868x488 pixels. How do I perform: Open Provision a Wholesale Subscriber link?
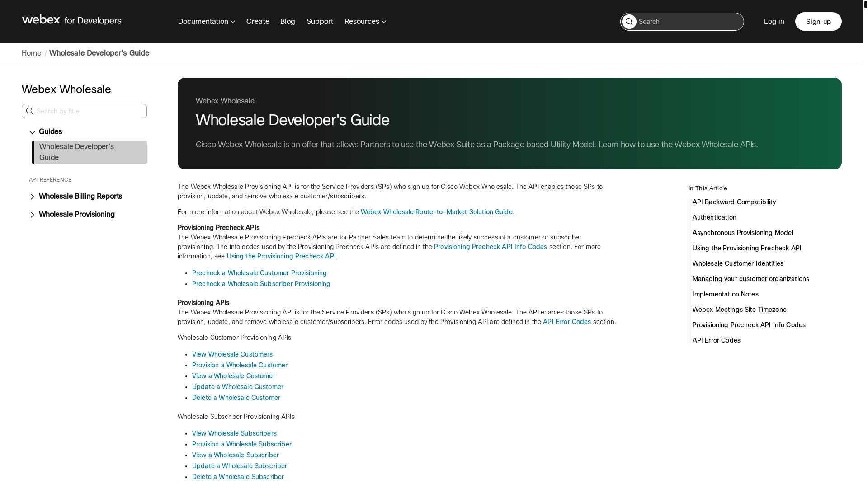tap(241, 444)
